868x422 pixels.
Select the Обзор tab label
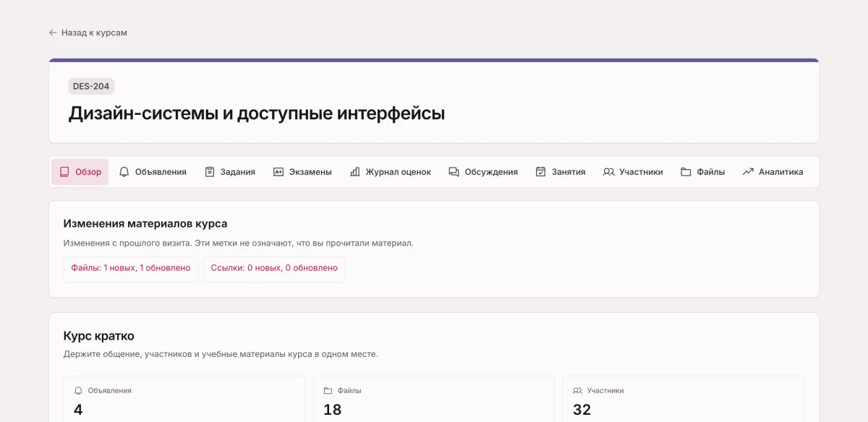(88, 172)
